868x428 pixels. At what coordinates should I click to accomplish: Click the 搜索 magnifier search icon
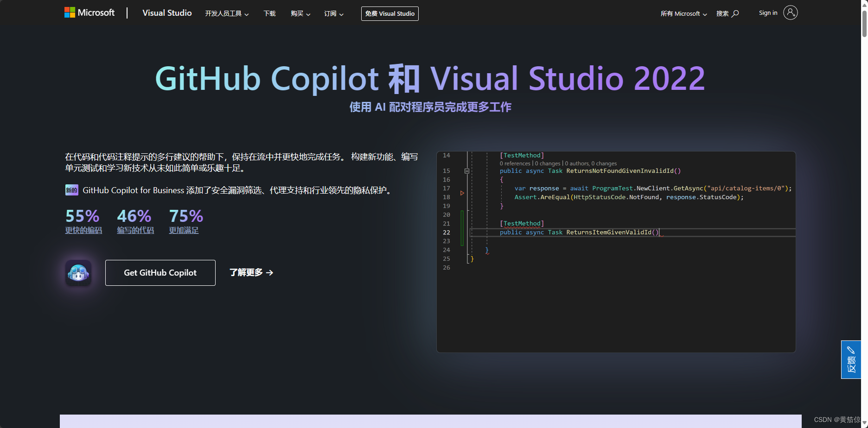(735, 14)
